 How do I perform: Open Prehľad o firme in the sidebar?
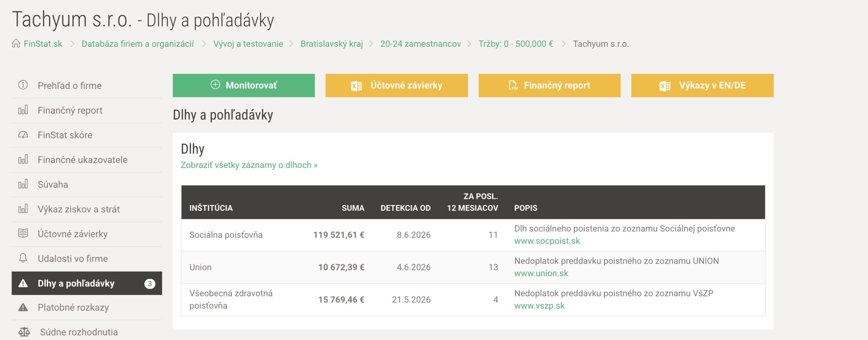pyautogui.click(x=87, y=85)
